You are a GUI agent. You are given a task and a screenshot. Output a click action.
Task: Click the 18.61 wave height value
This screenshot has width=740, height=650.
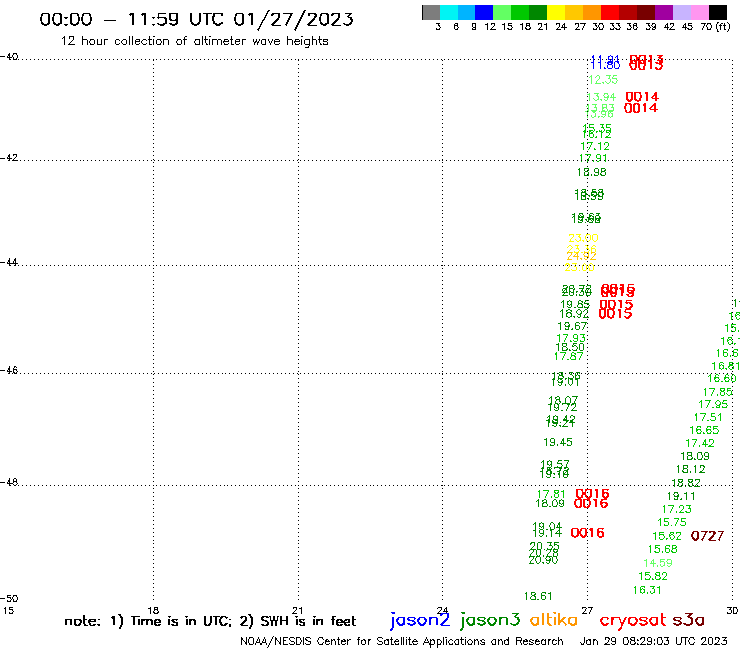click(x=538, y=596)
